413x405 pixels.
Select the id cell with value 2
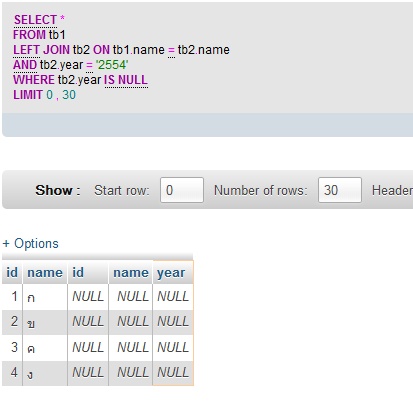coord(12,322)
